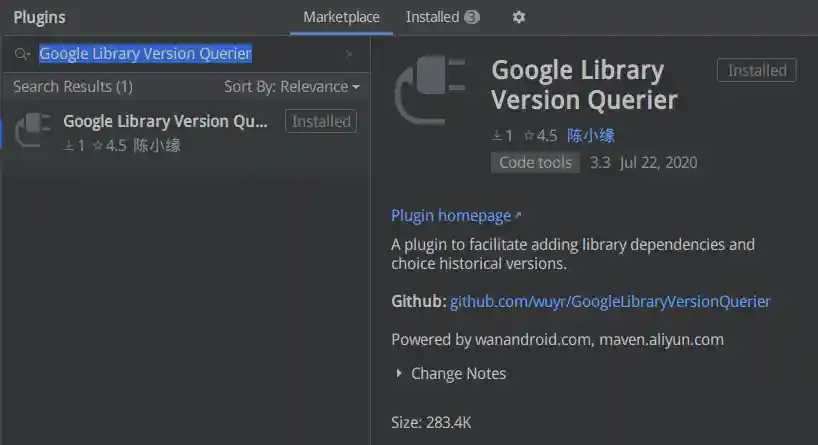Open the GitHub repository link

[x=610, y=301]
